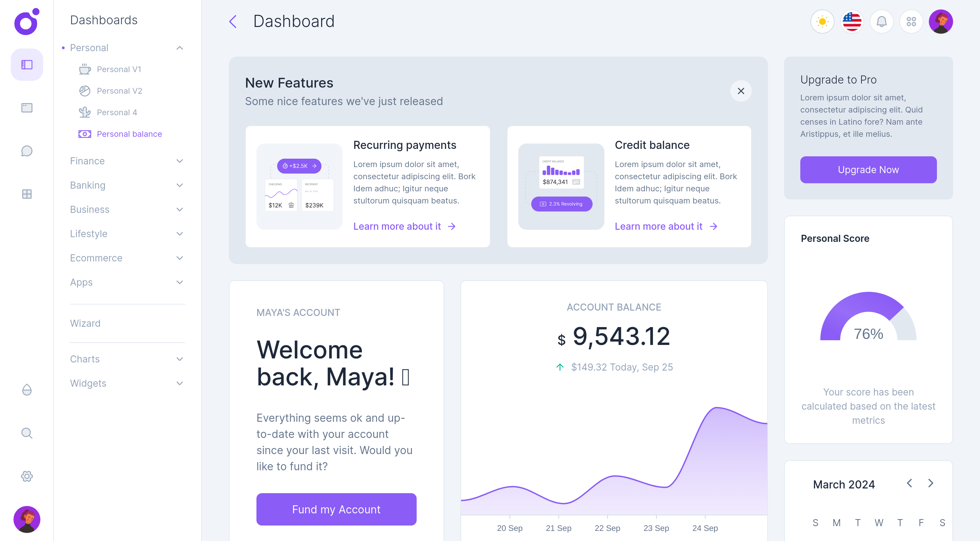The image size is (980, 541).
Task: Click the Upgrade Now button
Action: [x=868, y=170]
